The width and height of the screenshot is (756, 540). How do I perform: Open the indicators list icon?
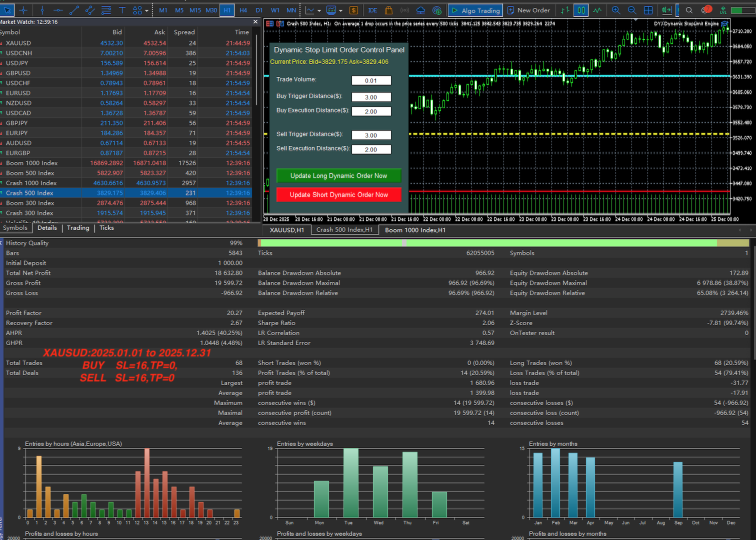click(310, 10)
